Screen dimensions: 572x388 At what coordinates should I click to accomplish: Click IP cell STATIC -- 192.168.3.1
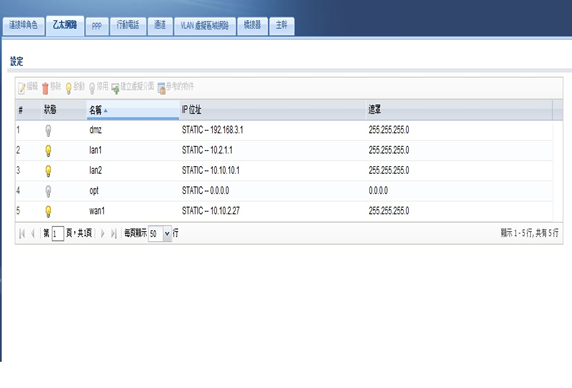212,130
